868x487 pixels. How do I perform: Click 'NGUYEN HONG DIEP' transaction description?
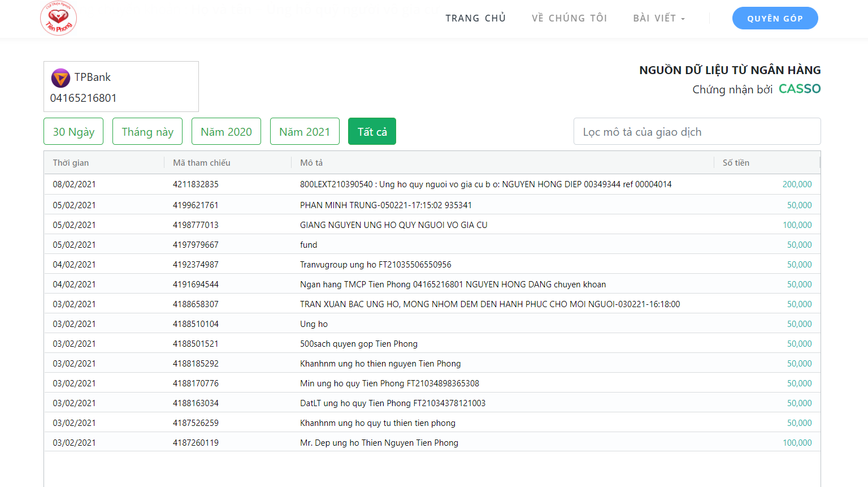coord(486,184)
